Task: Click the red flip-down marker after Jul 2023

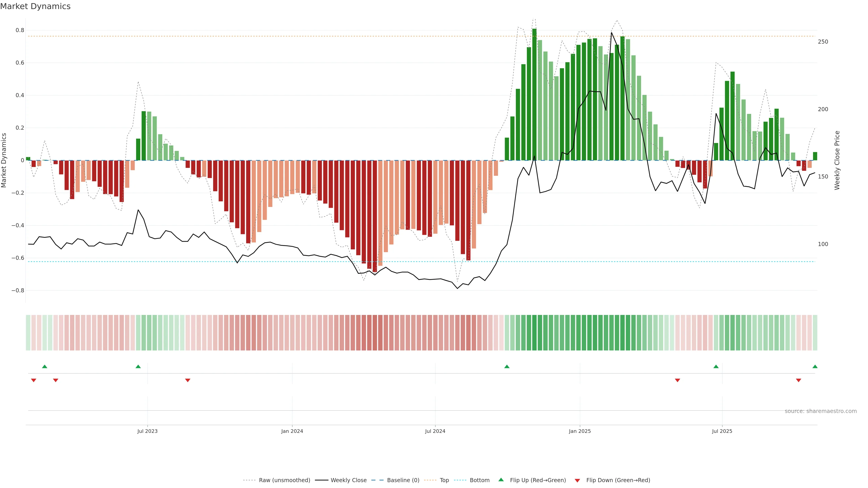Action: [x=188, y=380]
